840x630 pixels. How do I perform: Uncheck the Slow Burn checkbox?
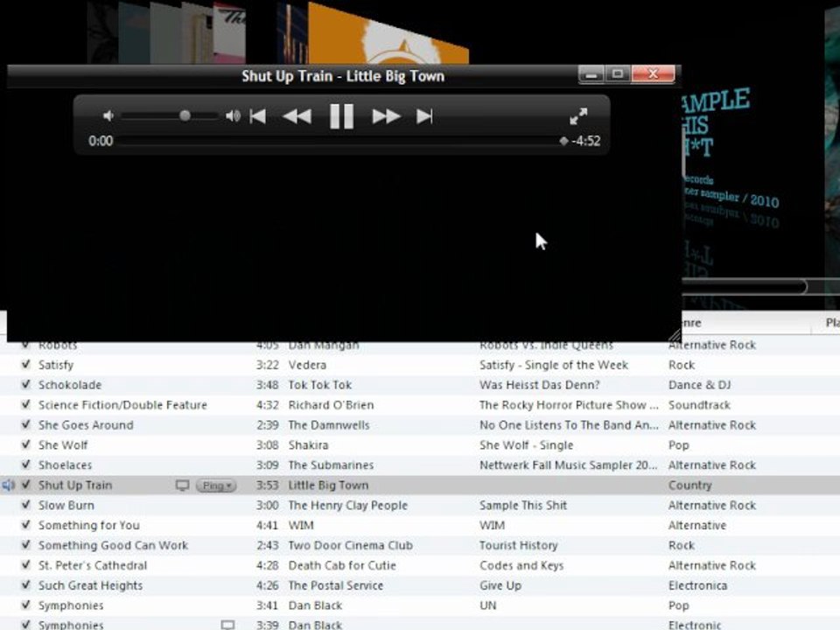[x=25, y=505]
